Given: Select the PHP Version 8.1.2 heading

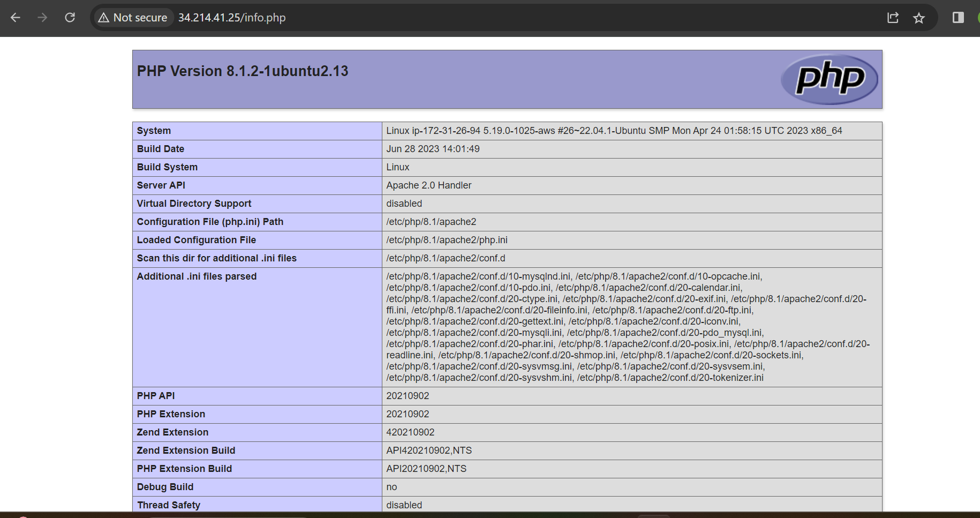Looking at the screenshot, I should tap(243, 71).
